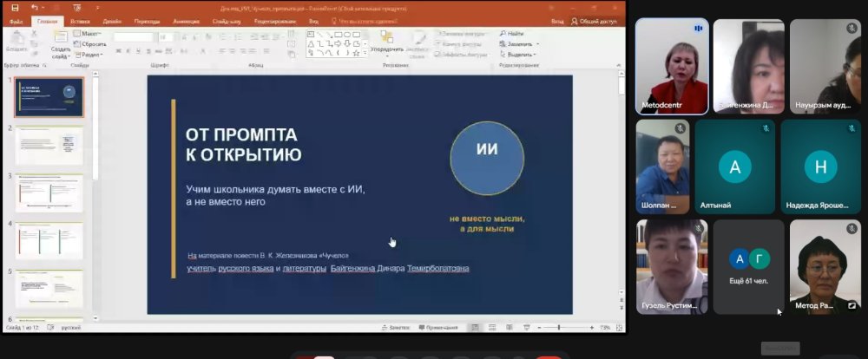Click Normal view icon in status bar

tap(475, 328)
